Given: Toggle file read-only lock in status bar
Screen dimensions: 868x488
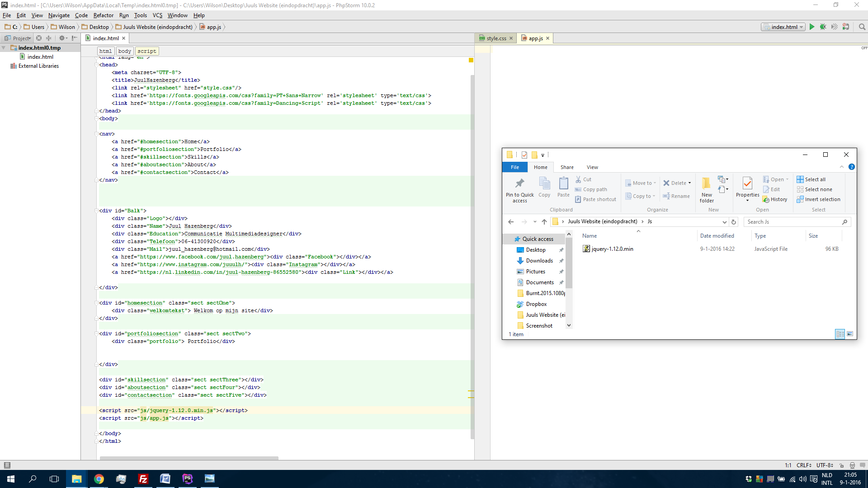Looking at the screenshot, I should pos(842,465).
